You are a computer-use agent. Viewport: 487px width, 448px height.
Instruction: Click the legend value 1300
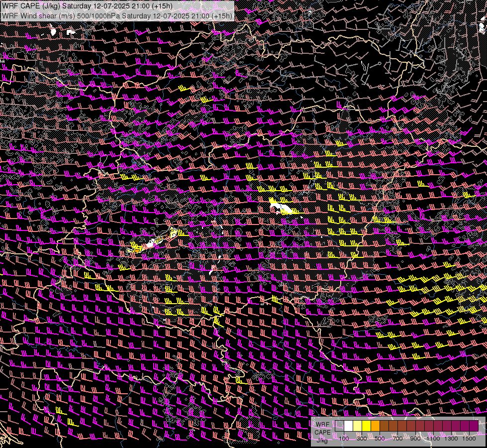451,439
